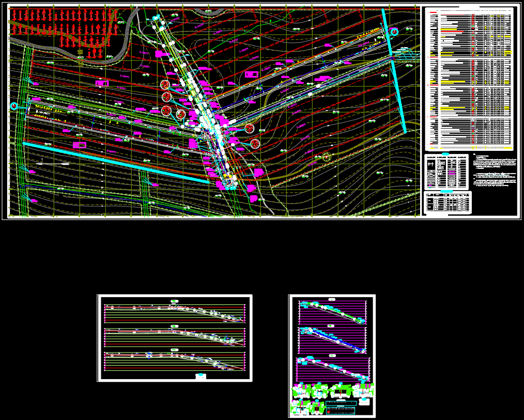Select the yellow circled marker on the plan
This screenshot has height=420, width=524.
click(327, 157)
